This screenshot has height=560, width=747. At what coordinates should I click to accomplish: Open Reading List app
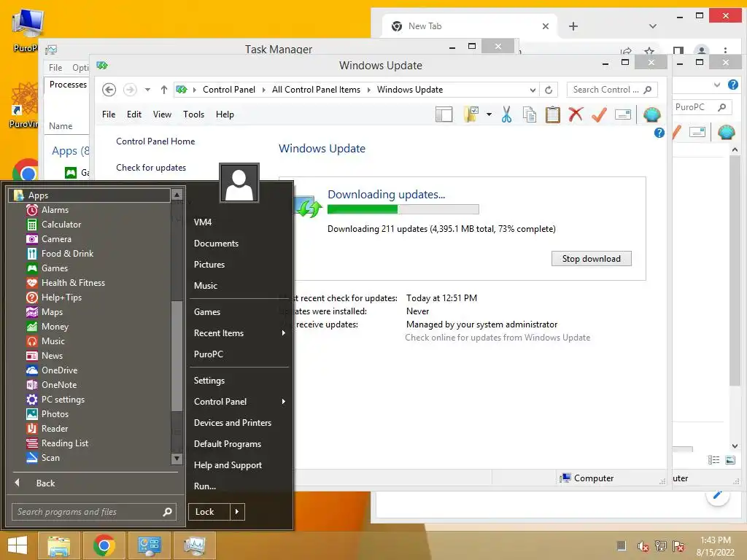[x=58, y=443]
